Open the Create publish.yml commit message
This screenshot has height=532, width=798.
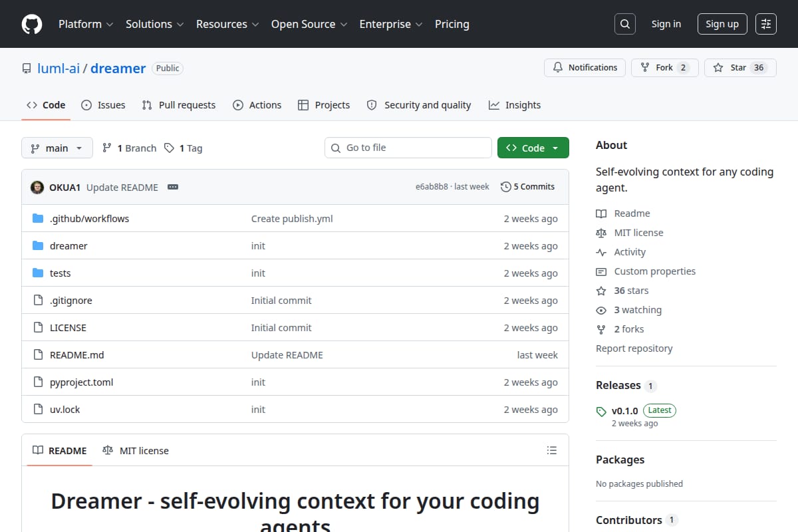coord(292,219)
